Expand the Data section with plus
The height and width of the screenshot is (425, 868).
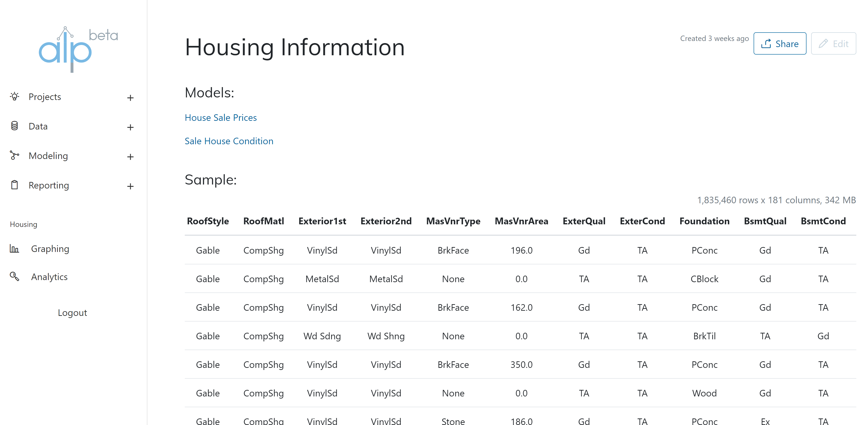coord(131,127)
